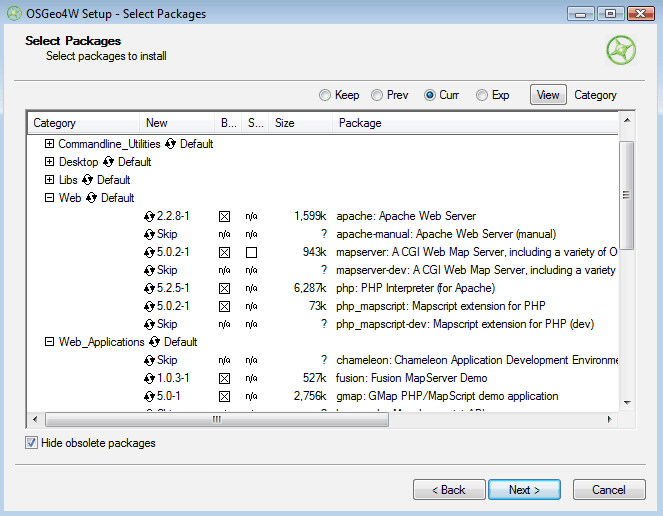Click the horizontal scrollbar thumb

(216, 419)
